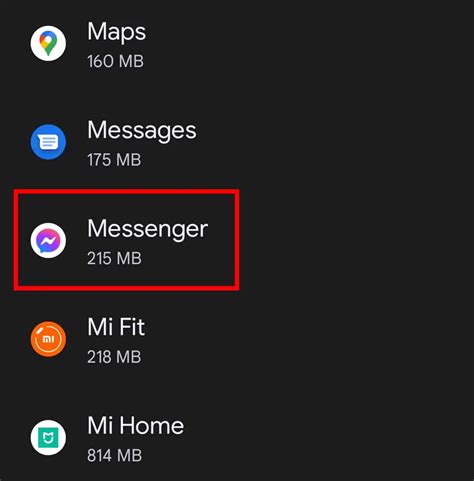Open the Mi Home name label
Screen dimensions: 474x481
[x=136, y=426]
